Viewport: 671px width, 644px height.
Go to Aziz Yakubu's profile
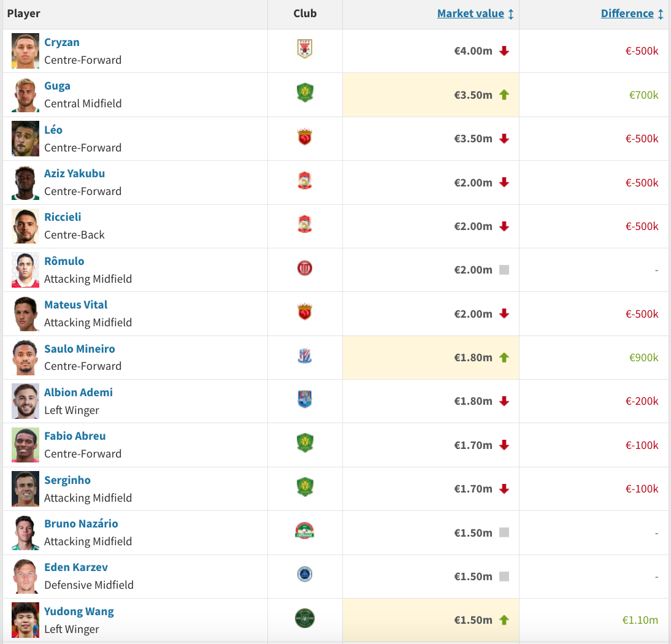coord(74,174)
